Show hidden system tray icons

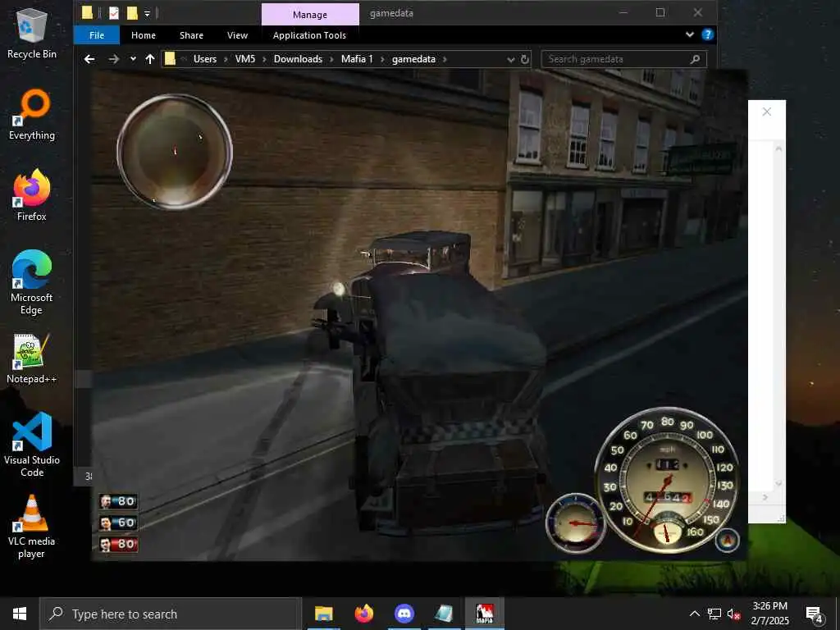click(694, 614)
